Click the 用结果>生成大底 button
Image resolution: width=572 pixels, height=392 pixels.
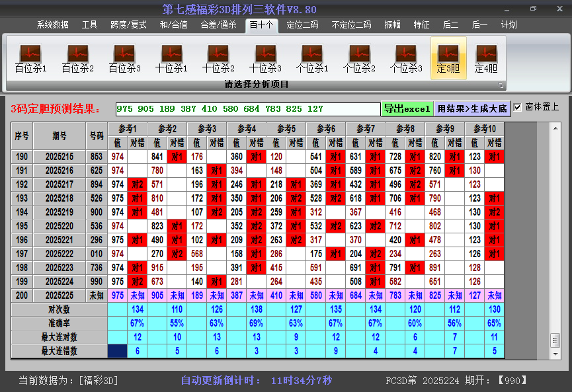pyautogui.click(x=472, y=108)
